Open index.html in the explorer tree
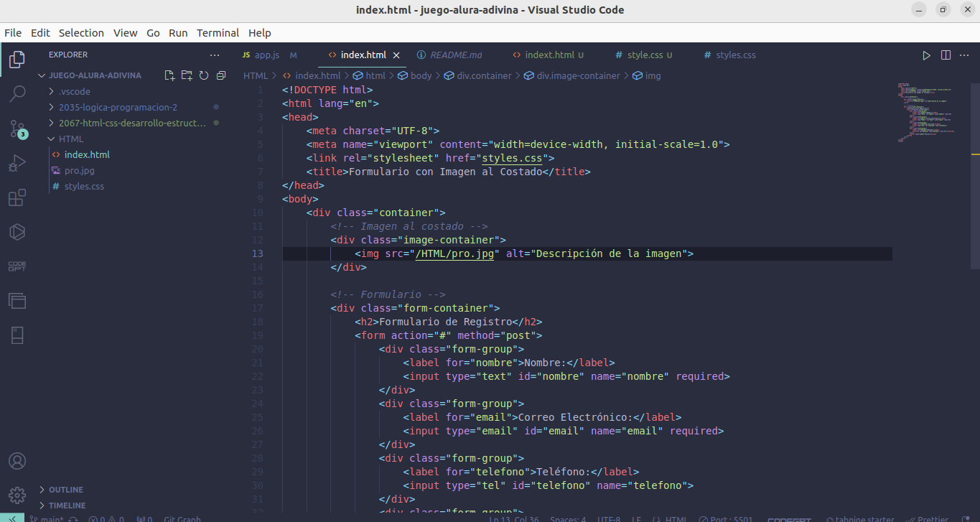980x522 pixels. 87,154
